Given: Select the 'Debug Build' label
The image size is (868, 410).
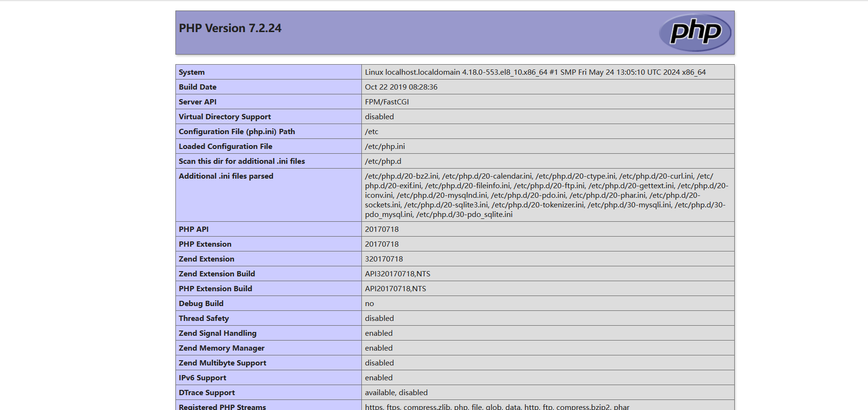Looking at the screenshot, I should click(x=201, y=304).
